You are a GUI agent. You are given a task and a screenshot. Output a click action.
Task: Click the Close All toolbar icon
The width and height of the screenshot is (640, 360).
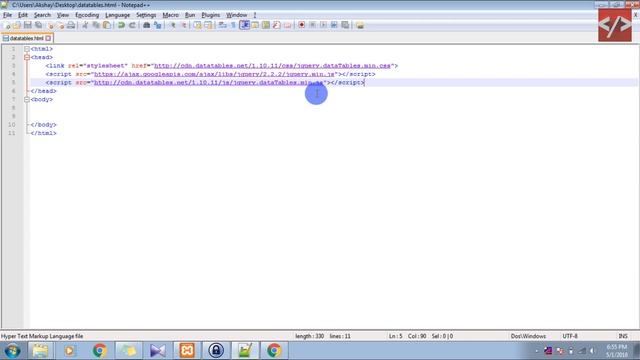pyautogui.click(x=60, y=25)
